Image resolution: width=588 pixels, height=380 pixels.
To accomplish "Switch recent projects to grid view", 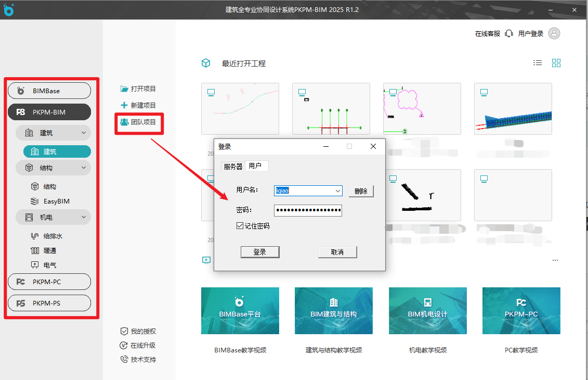I will coord(556,63).
